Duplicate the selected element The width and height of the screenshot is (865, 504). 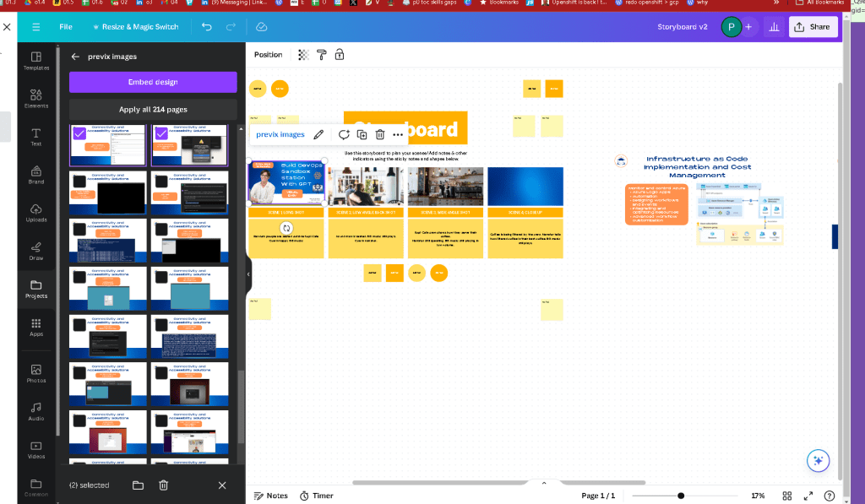pyautogui.click(x=362, y=134)
